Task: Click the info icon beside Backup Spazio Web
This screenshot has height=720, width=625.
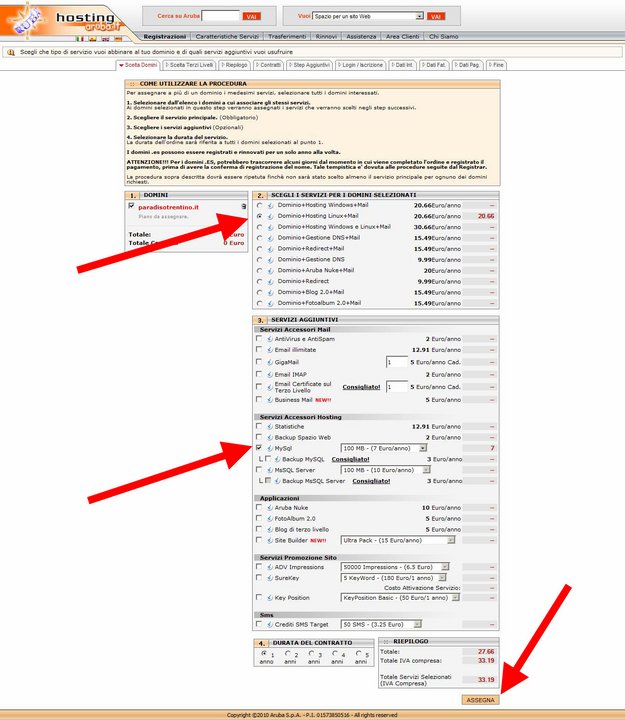Action: [x=270, y=438]
